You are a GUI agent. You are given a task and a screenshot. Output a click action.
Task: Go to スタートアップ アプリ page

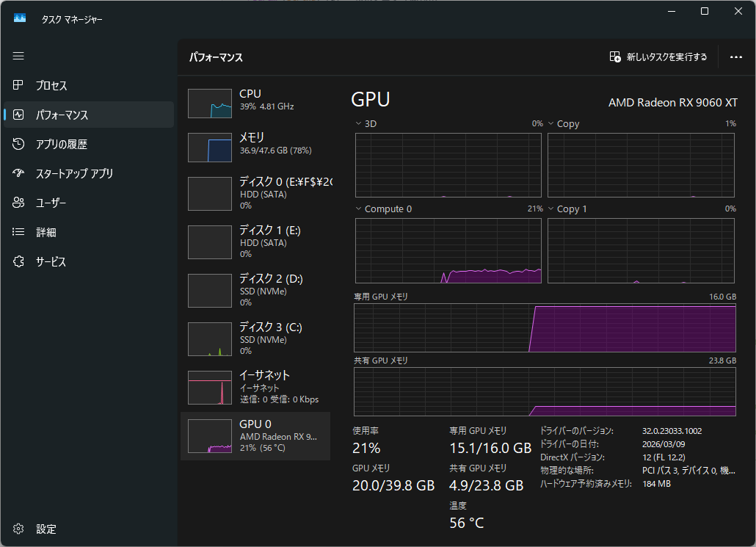click(x=89, y=173)
